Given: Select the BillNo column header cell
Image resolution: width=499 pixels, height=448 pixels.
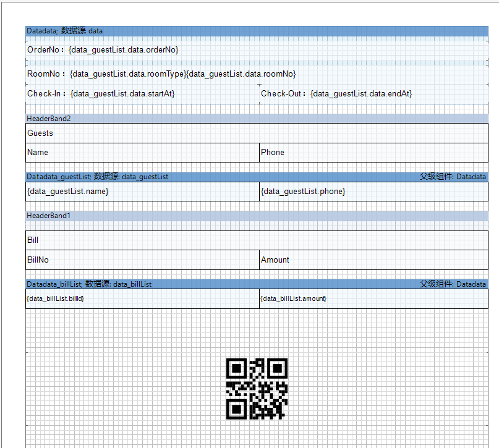Looking at the screenshot, I should tap(142, 260).
